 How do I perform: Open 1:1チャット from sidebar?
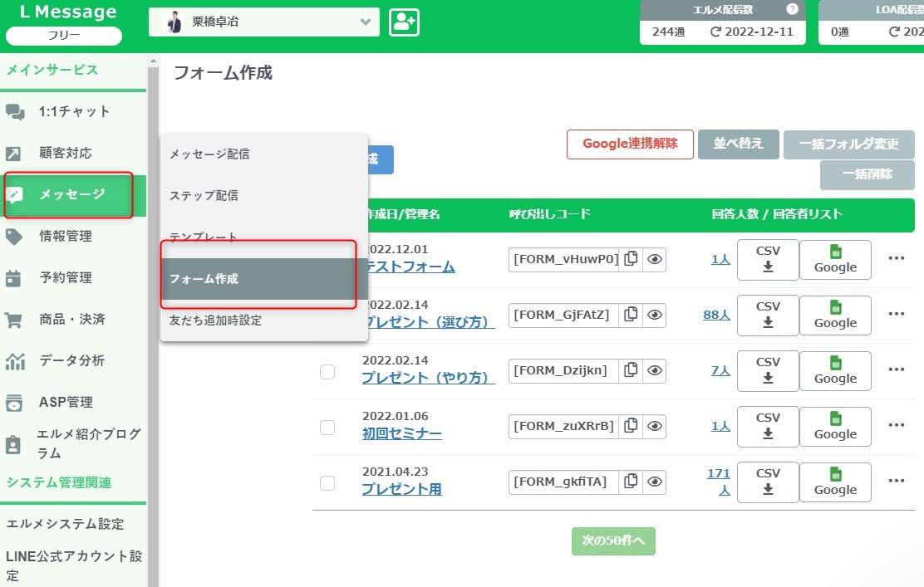[74, 111]
